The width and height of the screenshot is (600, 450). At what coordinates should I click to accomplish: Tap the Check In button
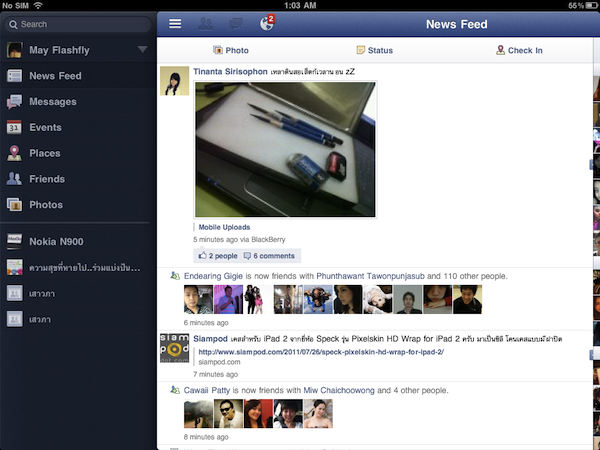pos(518,50)
